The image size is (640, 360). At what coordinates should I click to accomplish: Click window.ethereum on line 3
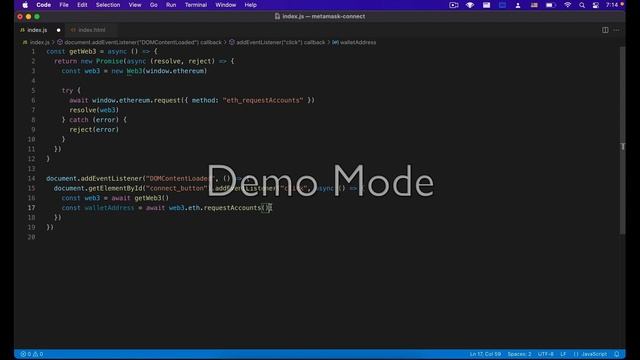click(175, 71)
